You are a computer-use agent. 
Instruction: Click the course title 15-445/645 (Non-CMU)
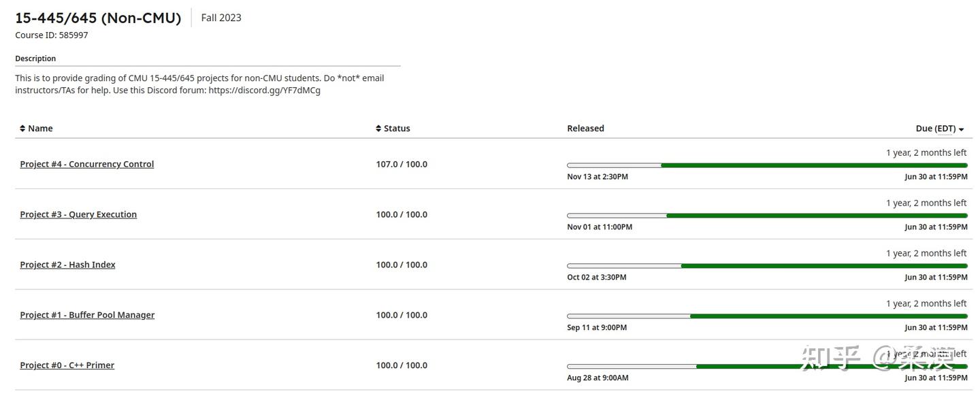click(x=98, y=18)
